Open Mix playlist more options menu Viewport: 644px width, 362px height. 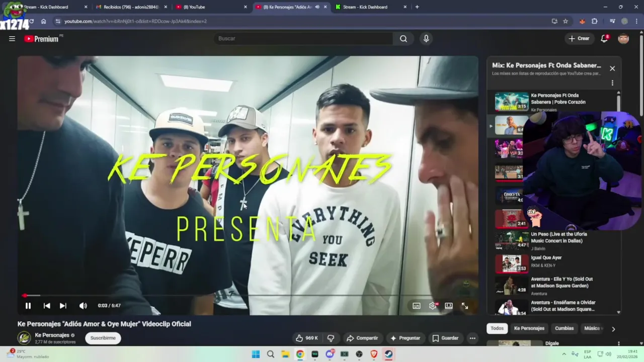pos(612,83)
